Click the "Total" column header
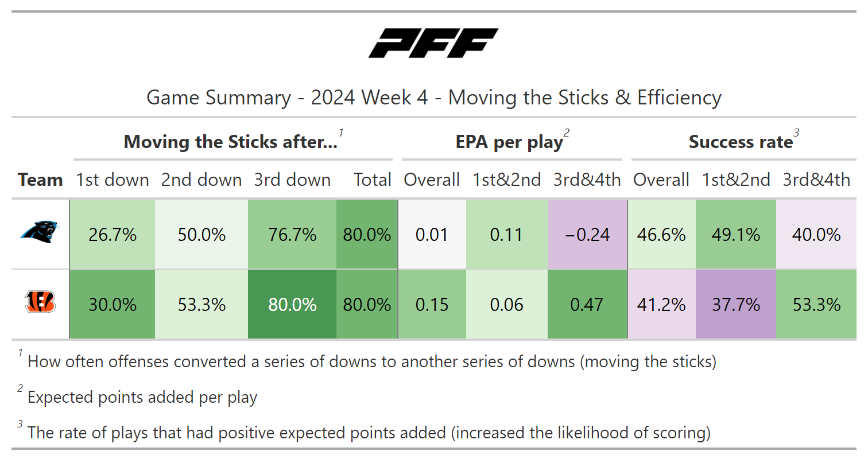Image resolution: width=868 pixels, height=459 pixels. click(x=373, y=180)
